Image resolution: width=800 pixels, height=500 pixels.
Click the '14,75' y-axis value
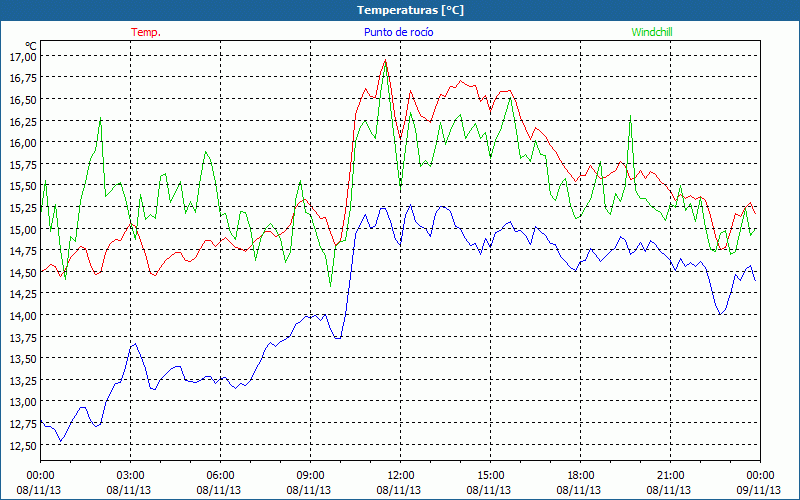[23, 251]
